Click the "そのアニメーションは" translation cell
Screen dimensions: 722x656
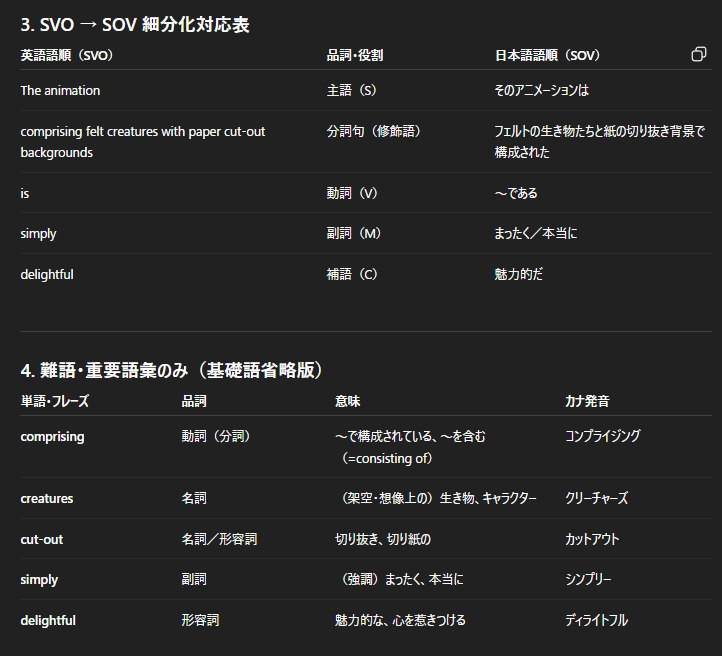click(x=541, y=91)
